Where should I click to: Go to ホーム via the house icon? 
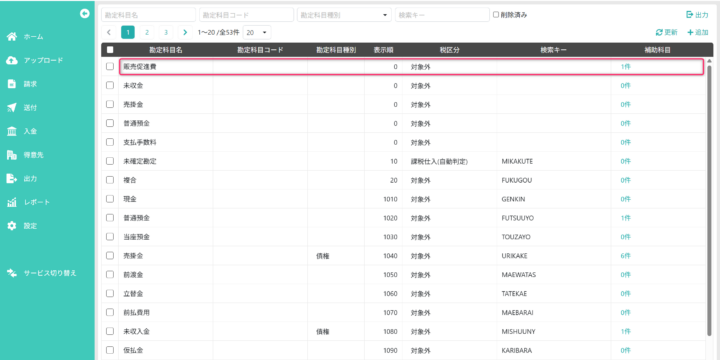[x=11, y=37]
